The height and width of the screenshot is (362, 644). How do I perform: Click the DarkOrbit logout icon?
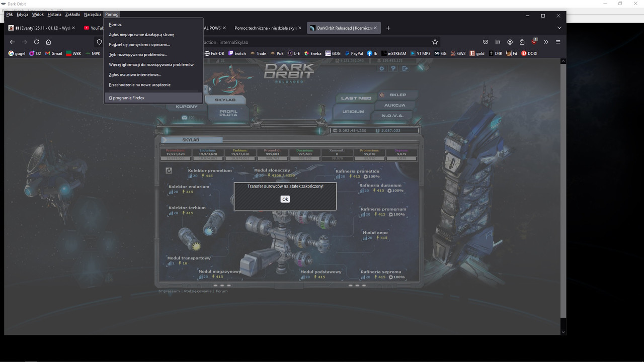[x=405, y=68]
